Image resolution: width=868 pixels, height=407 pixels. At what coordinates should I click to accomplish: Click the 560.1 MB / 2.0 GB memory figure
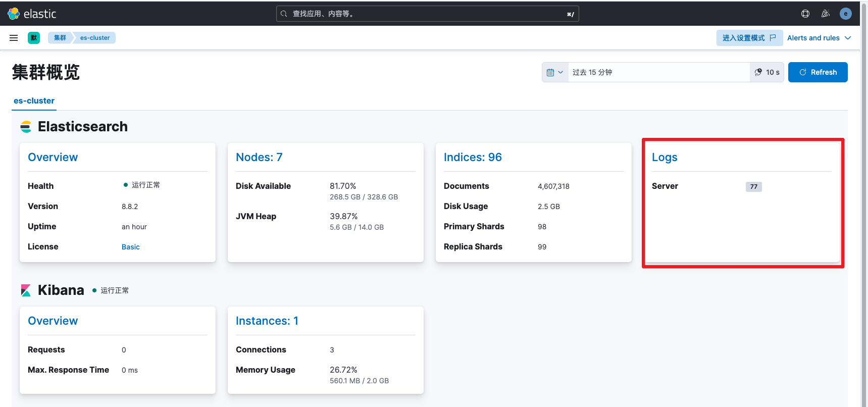coord(359,381)
